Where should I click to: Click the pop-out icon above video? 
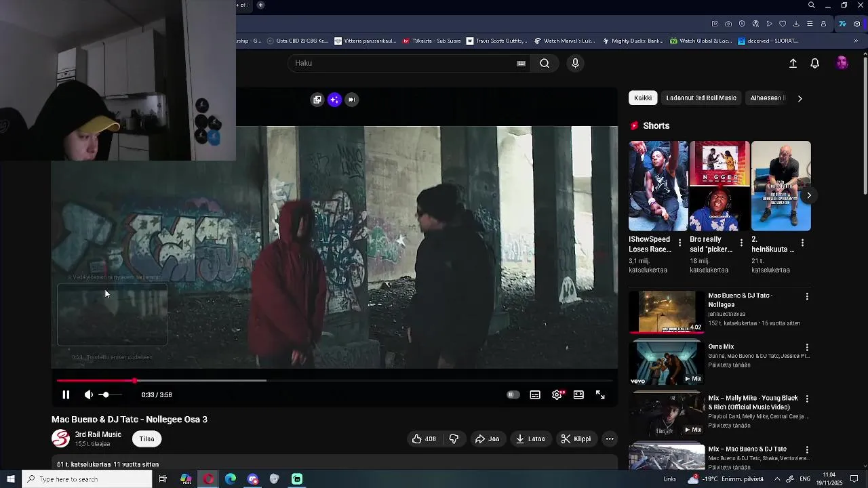[317, 100]
